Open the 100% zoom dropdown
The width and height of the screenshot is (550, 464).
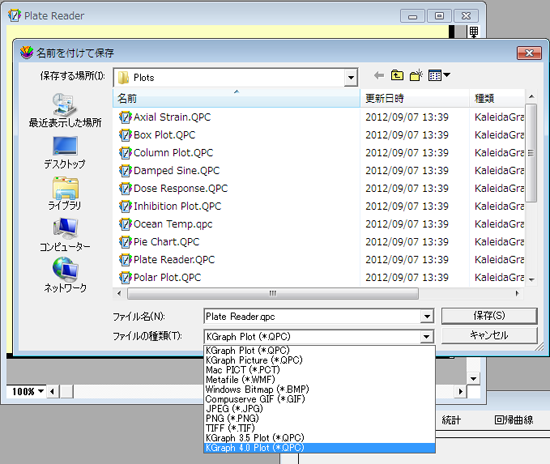tap(26, 391)
